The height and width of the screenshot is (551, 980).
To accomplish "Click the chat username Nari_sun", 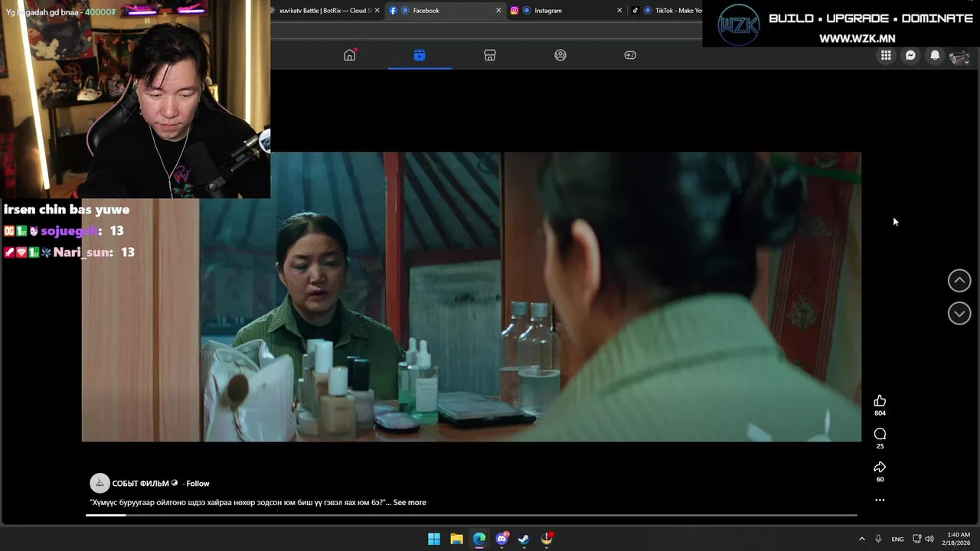I will coord(81,253).
